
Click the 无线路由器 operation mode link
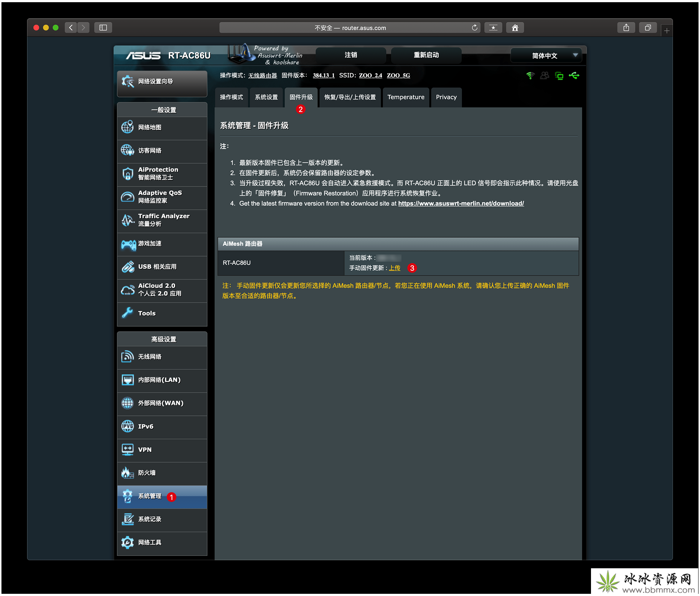point(262,76)
